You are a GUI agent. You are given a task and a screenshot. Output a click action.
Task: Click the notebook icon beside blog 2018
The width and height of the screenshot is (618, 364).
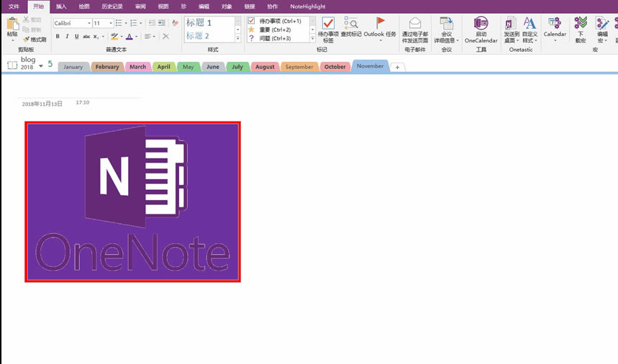point(12,65)
